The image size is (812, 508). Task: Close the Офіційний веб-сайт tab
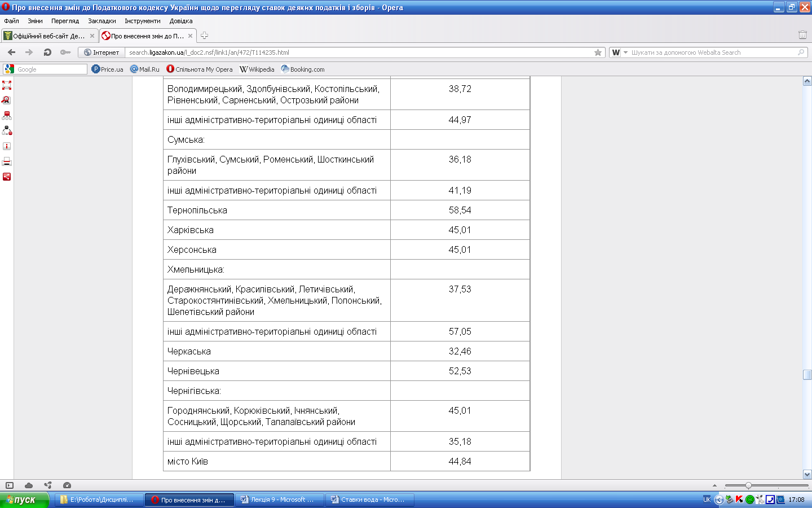tap(92, 36)
